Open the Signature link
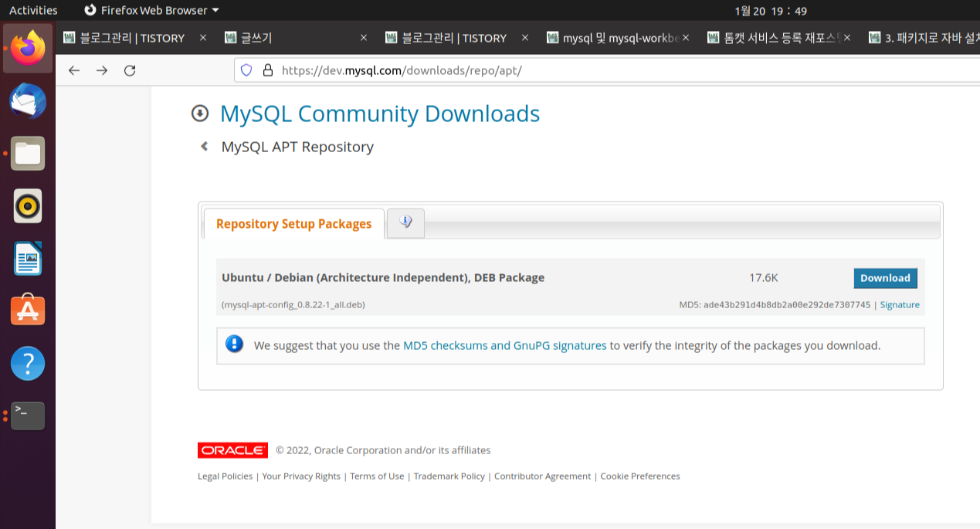 [x=900, y=304]
